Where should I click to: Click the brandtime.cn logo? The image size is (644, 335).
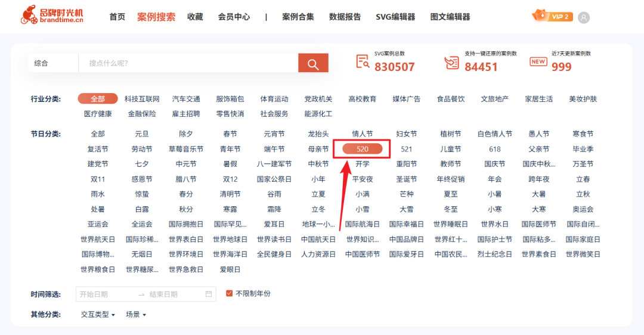pyautogui.click(x=52, y=15)
